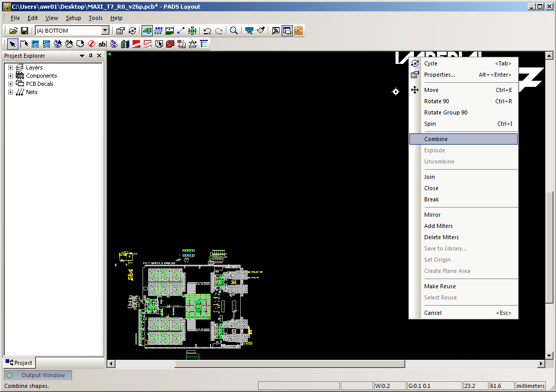The image size is (556, 392).
Task: Click the millimeters units status field
Action: tap(531, 386)
